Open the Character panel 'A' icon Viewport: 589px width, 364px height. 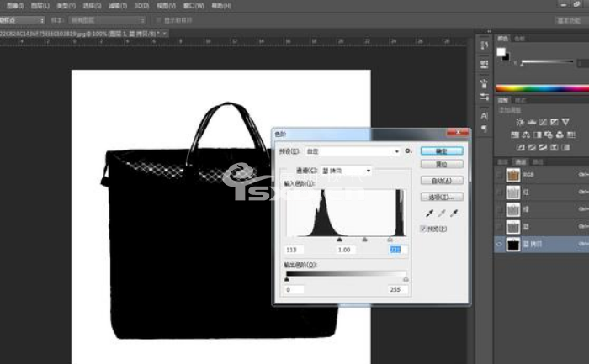point(485,116)
